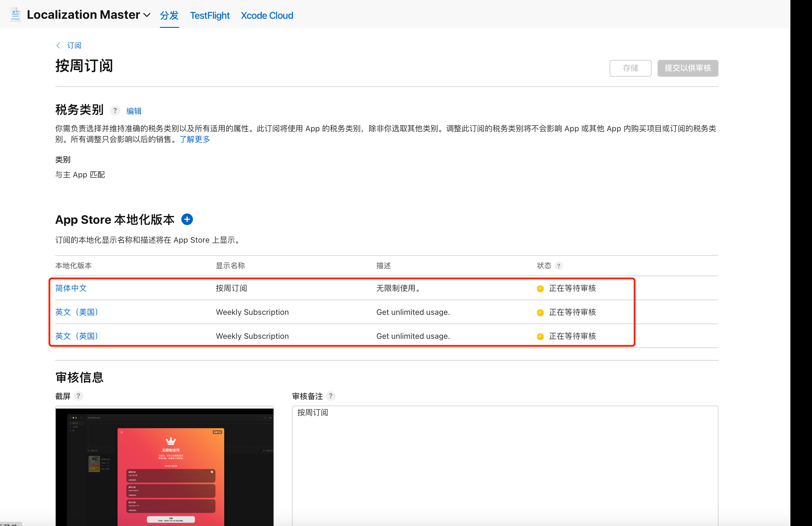Screen dimensions: 812x526
Task: Open the 了解更多 link
Action: point(195,139)
